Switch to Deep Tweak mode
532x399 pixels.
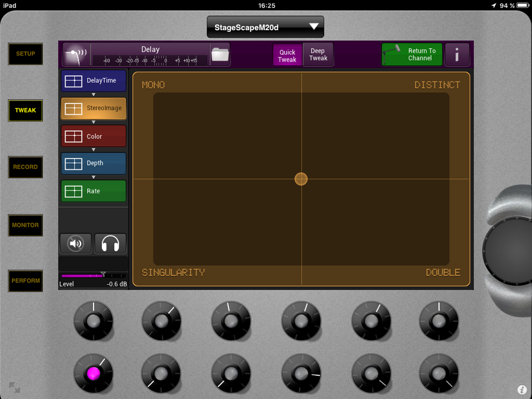(318, 54)
